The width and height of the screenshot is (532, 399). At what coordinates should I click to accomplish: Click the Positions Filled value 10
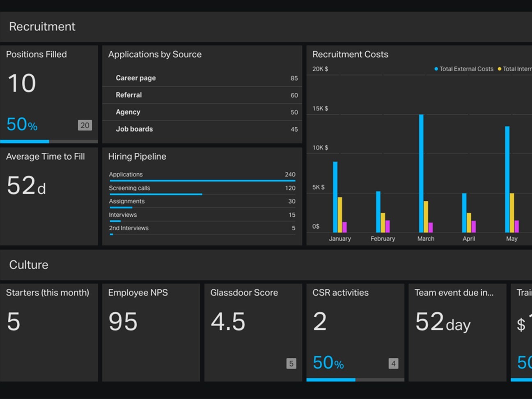[22, 83]
